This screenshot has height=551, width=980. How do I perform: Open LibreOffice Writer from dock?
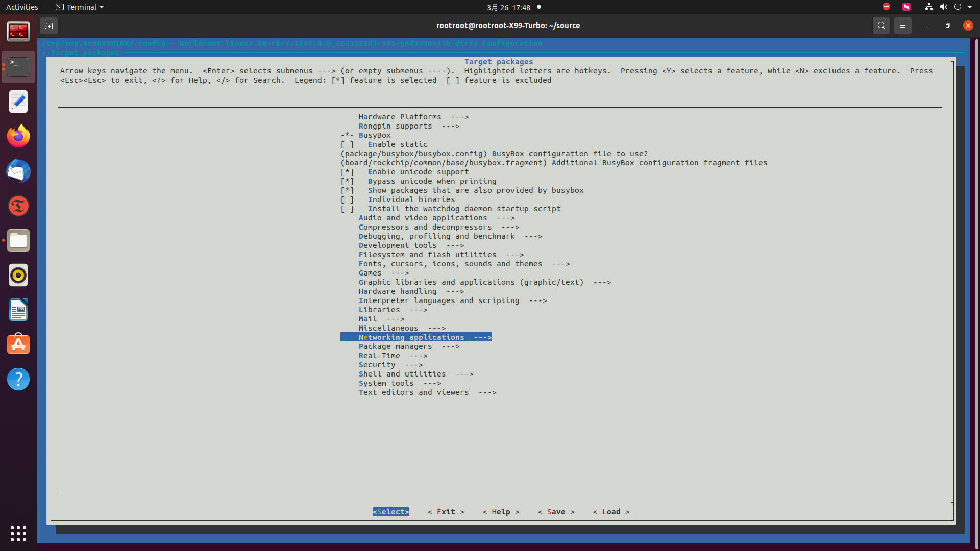(x=18, y=310)
